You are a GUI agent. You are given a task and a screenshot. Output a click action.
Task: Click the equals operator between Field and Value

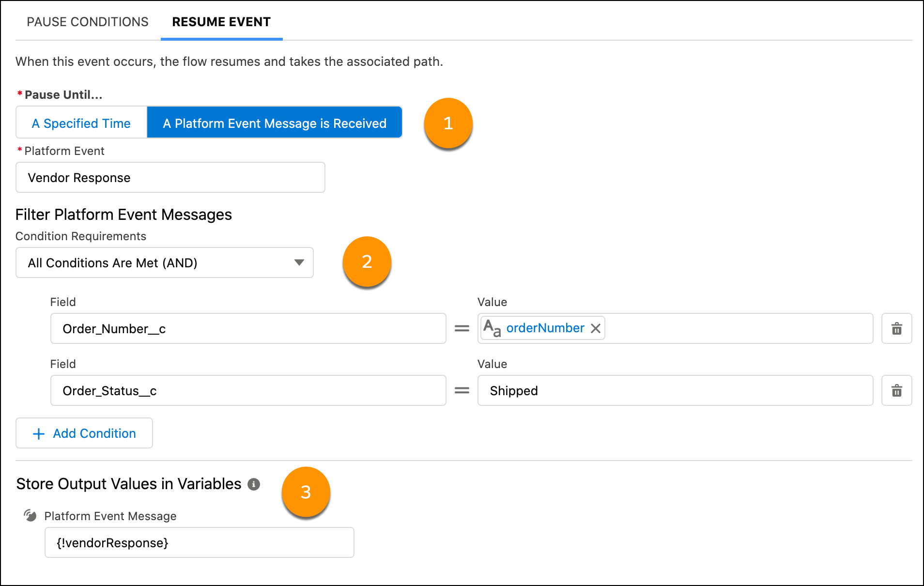(462, 328)
